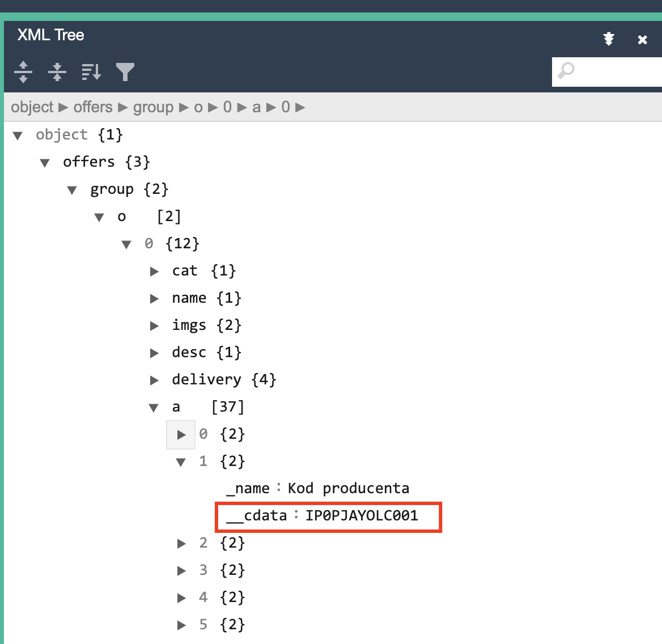
Task: Collapse the offers {3} node
Action: coord(45,163)
